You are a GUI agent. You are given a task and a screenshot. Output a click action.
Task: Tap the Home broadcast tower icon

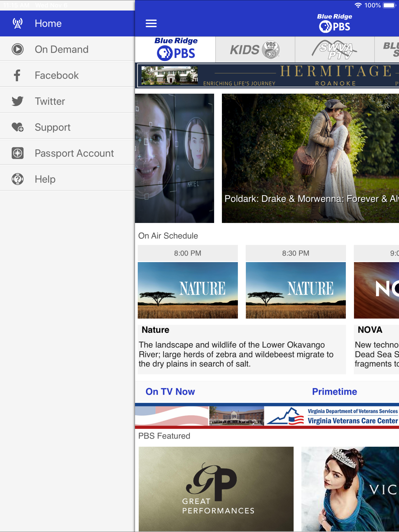(18, 23)
